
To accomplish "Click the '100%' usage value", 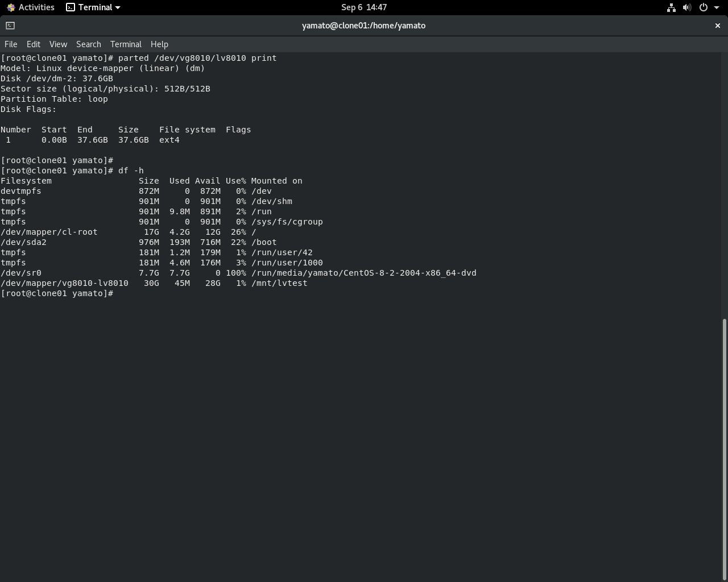I will pos(236,273).
